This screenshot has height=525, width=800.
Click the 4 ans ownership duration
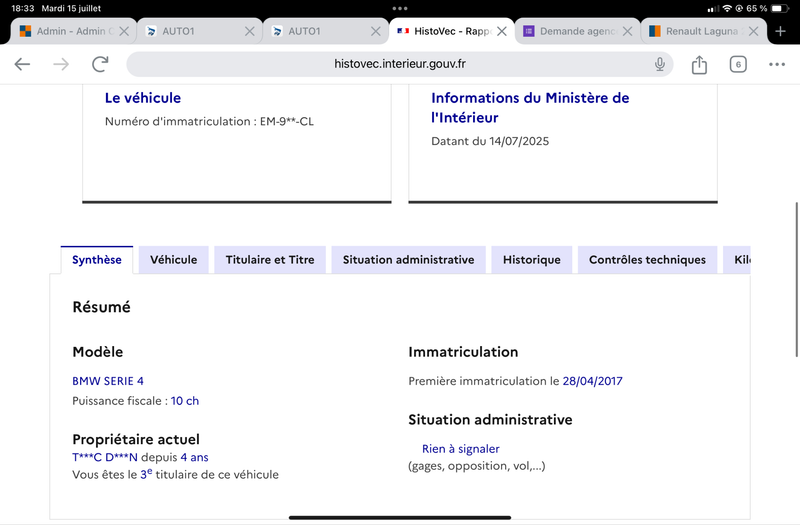(x=194, y=457)
